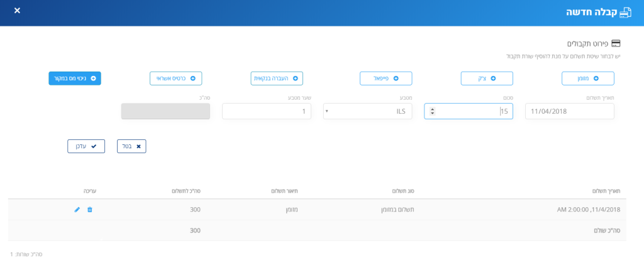Add a cash payment with מזומן button
Viewport: 644px width, 280px height.
(587, 78)
